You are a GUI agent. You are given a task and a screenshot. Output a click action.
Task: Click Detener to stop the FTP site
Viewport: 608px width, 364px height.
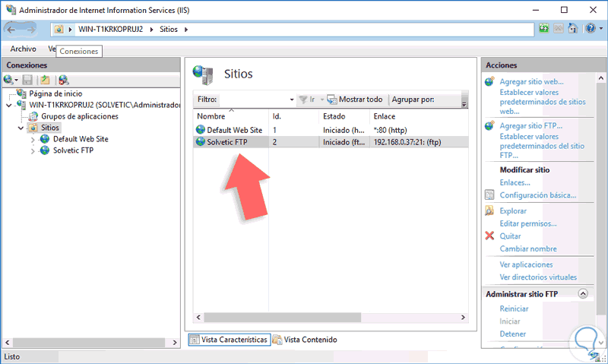[512, 334]
